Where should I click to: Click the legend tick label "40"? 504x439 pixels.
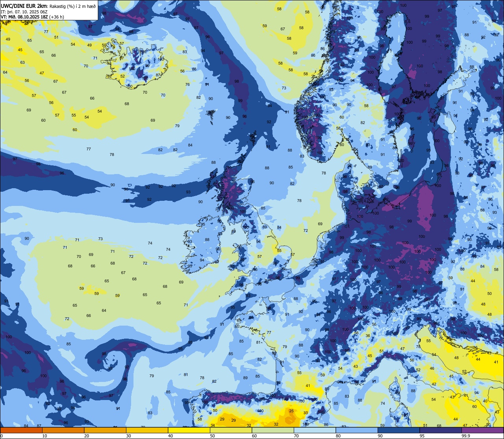[170, 436]
